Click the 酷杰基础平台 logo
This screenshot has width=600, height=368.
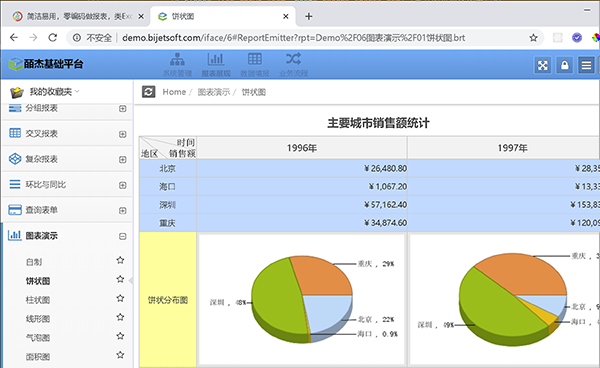pyautogui.click(x=46, y=64)
